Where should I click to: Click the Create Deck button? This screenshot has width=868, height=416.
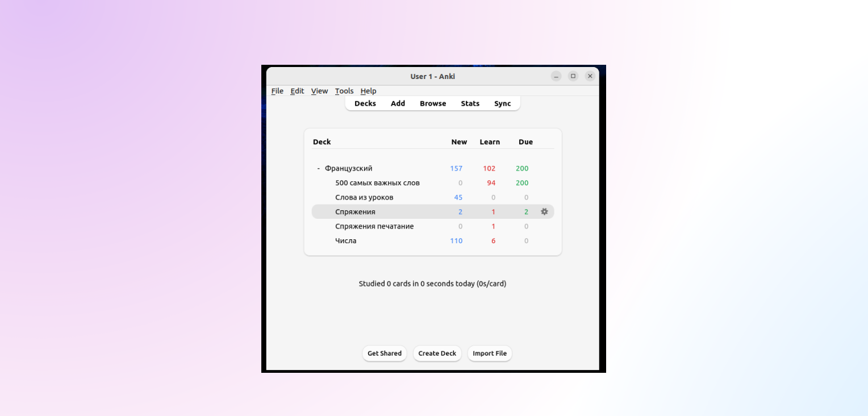tap(437, 353)
